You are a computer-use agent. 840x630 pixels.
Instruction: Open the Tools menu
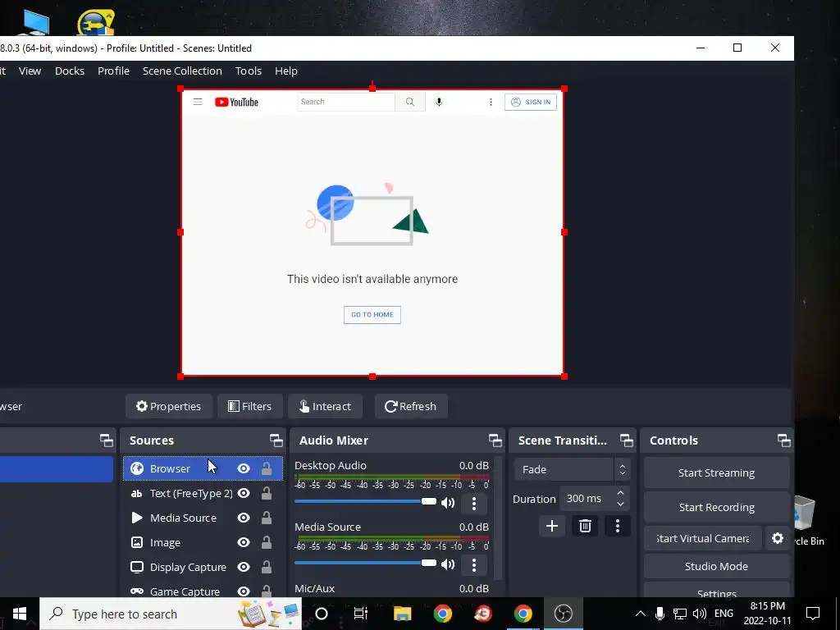coord(249,71)
